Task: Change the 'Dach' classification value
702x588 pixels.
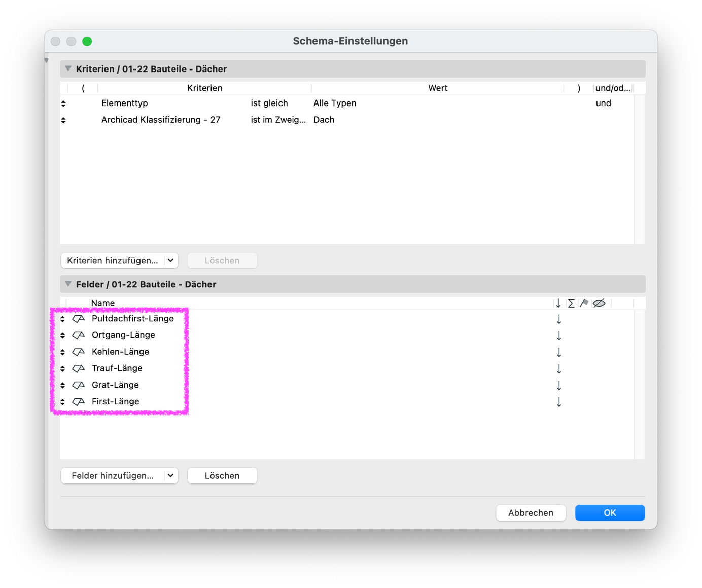Action: point(324,120)
